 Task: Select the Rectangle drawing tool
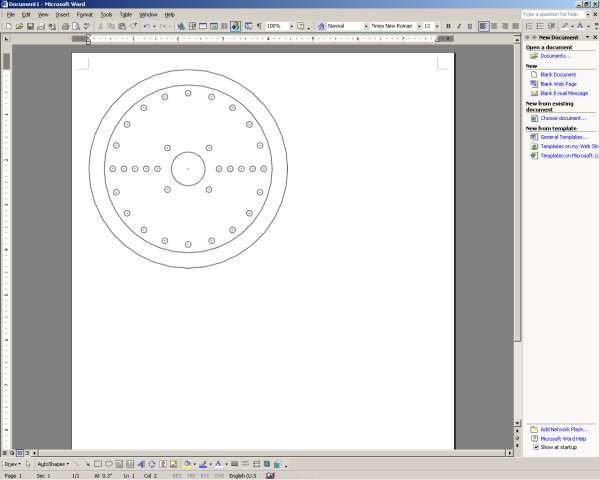pyautogui.click(x=98, y=464)
